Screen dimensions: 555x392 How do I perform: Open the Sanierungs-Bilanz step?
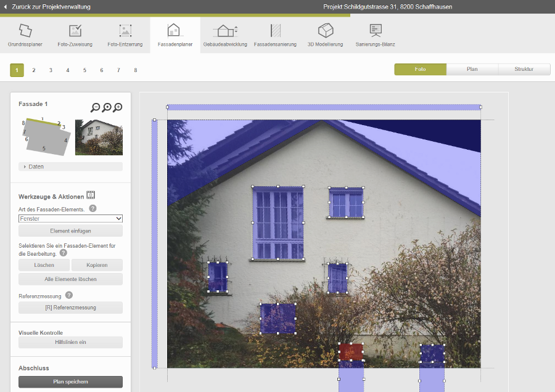[375, 35]
